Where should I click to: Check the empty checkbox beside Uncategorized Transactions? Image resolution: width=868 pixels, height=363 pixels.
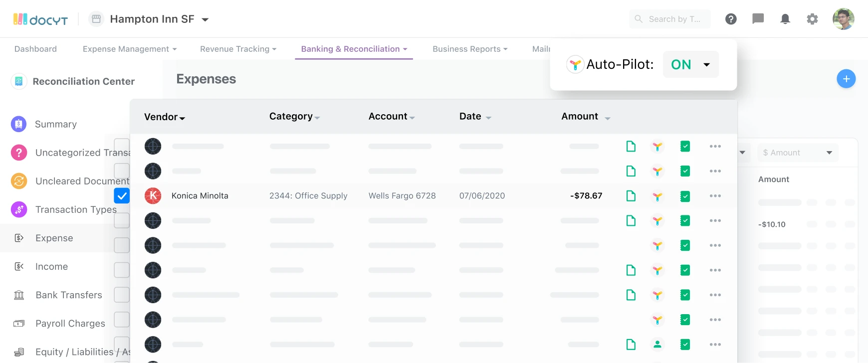(122, 146)
